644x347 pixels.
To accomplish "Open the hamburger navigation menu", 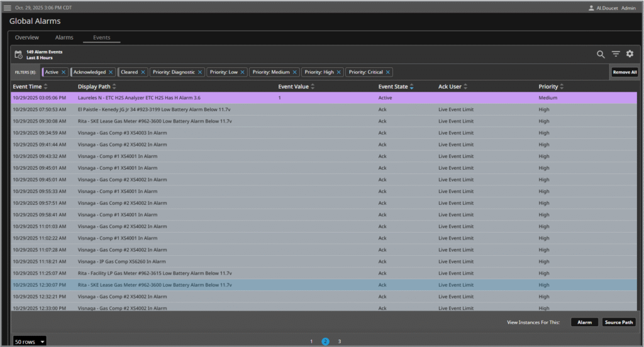I will [7, 8].
